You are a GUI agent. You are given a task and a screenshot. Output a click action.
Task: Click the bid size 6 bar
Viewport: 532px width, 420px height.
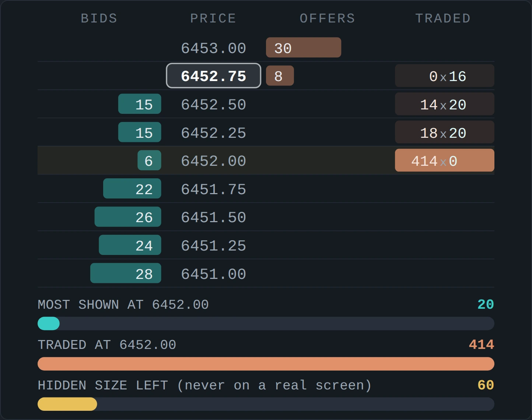pos(149,160)
